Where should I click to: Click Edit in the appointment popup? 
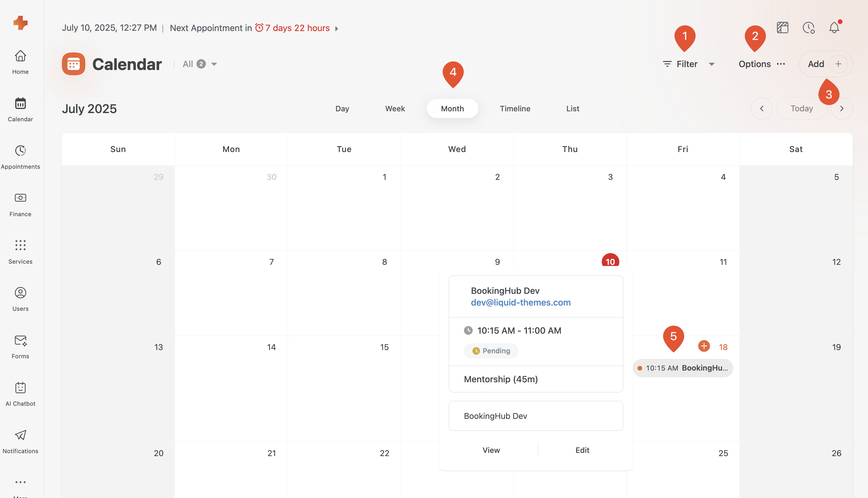point(582,450)
